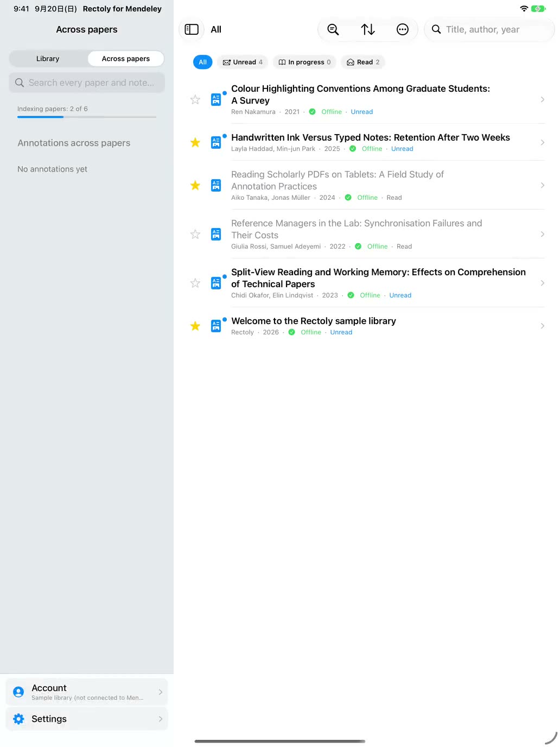Click the battery charging status icon
The height and width of the screenshot is (747, 560).
point(538,9)
